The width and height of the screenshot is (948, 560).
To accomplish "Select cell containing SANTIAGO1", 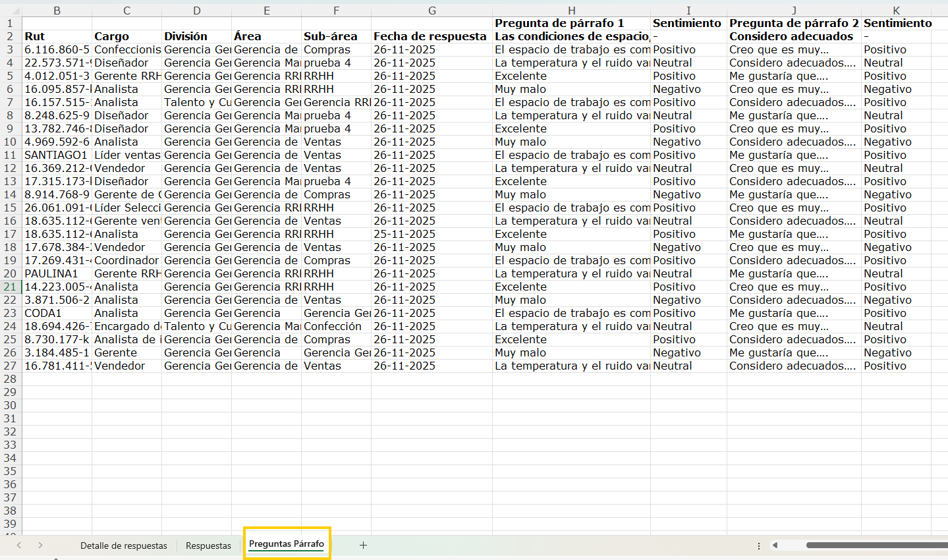I will [x=57, y=155].
